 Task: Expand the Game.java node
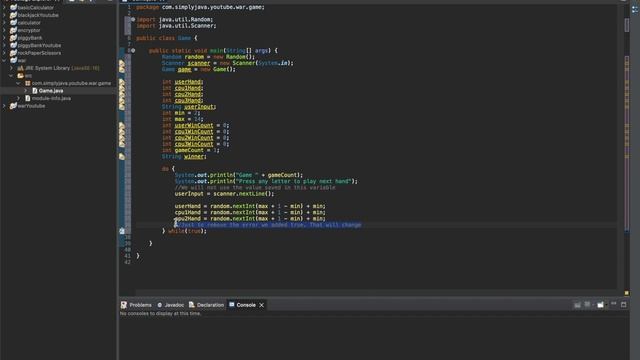pos(26,91)
